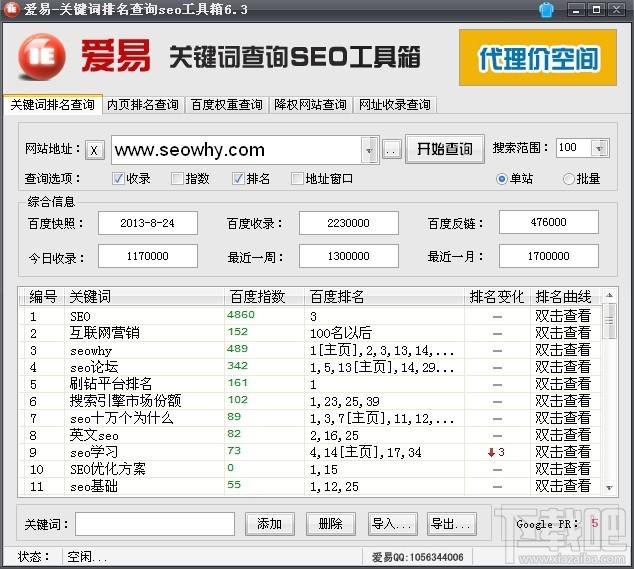Image resolution: width=634 pixels, height=569 pixels.
Task: Click keyword list scrollbar down arrow
Action: click(609, 488)
